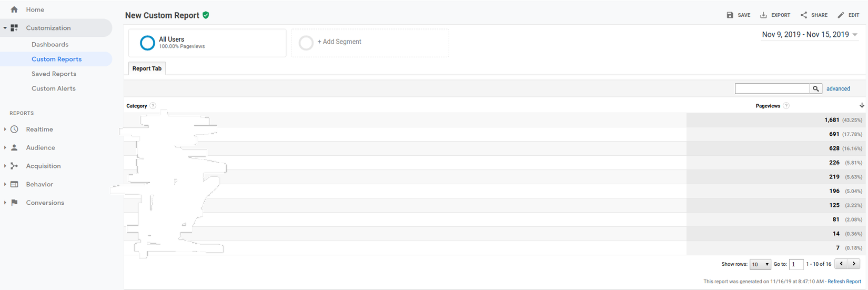
Task: Click the Add Segment box
Action: pyautogui.click(x=370, y=42)
